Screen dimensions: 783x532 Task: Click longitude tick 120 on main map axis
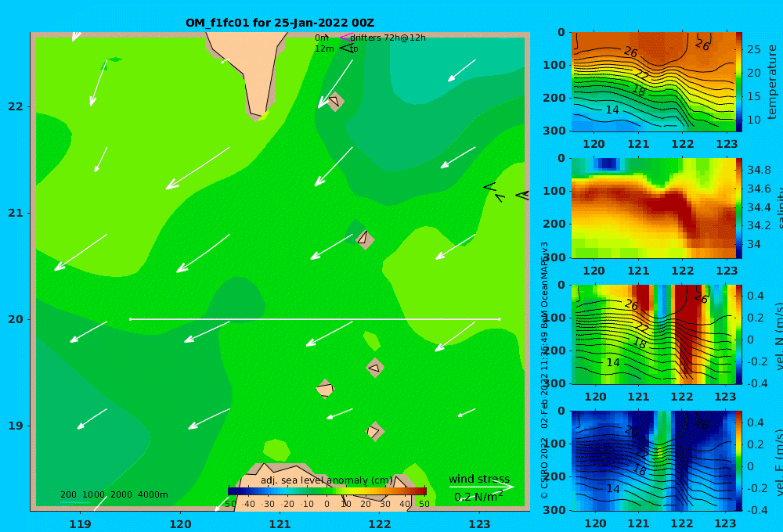[180, 524]
